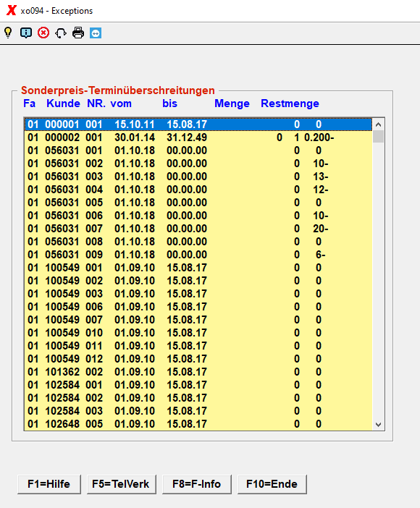Click the lightbulb hint icon
Viewport: 420px width, 508px height.
pos(8,33)
